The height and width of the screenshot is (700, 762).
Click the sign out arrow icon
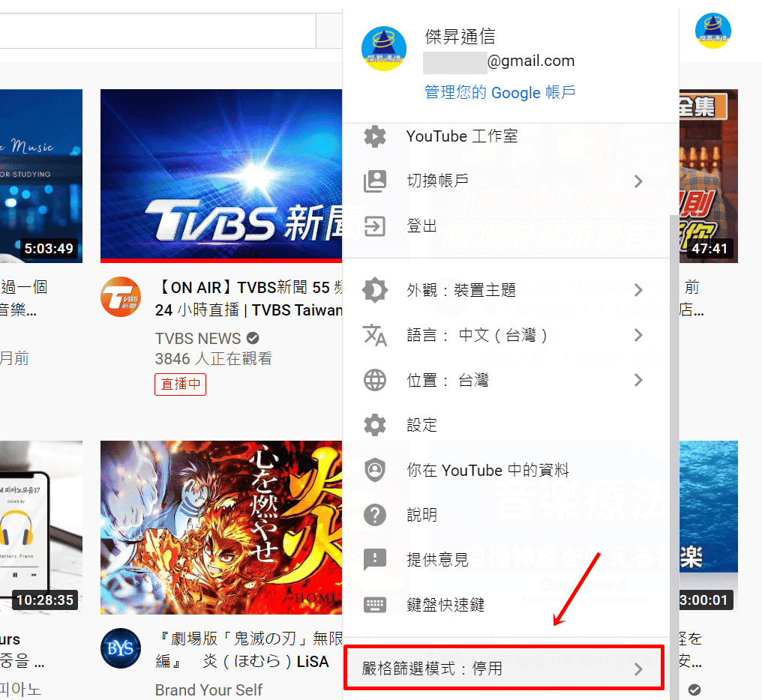click(x=375, y=226)
